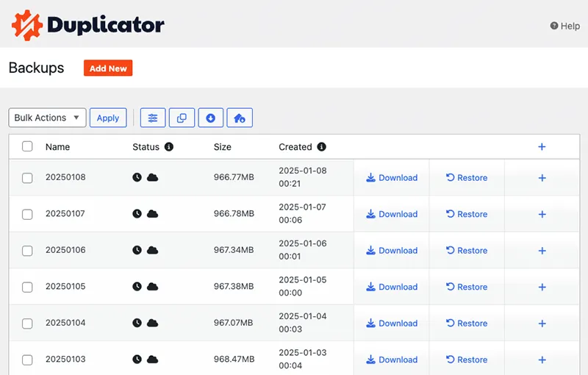Restore the 20250104 backup
The width and height of the screenshot is (588, 375).
(x=467, y=324)
